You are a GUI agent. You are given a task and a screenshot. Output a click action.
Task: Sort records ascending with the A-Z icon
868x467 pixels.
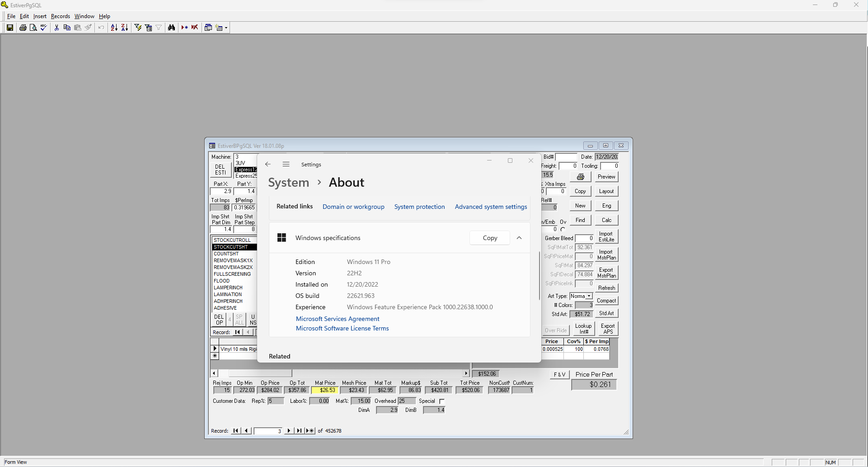pos(114,27)
